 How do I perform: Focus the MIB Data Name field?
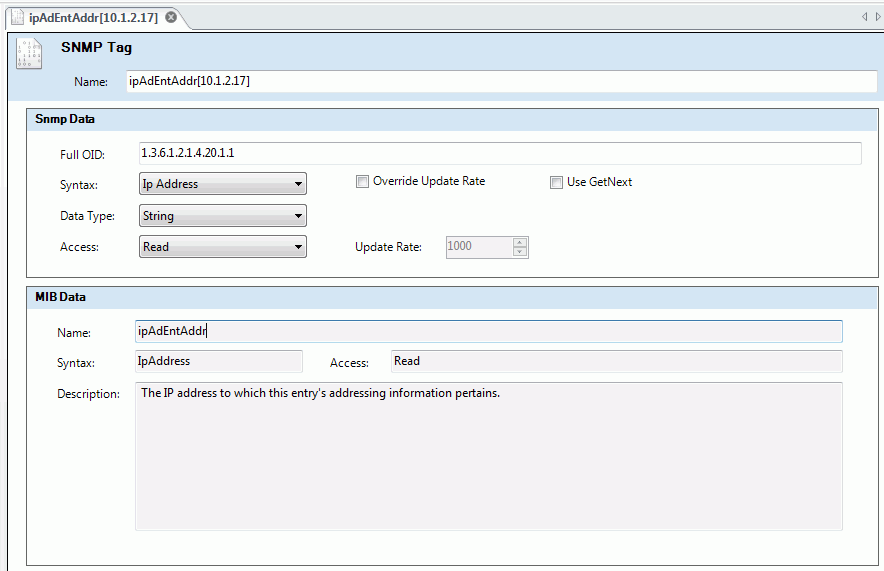pos(488,332)
